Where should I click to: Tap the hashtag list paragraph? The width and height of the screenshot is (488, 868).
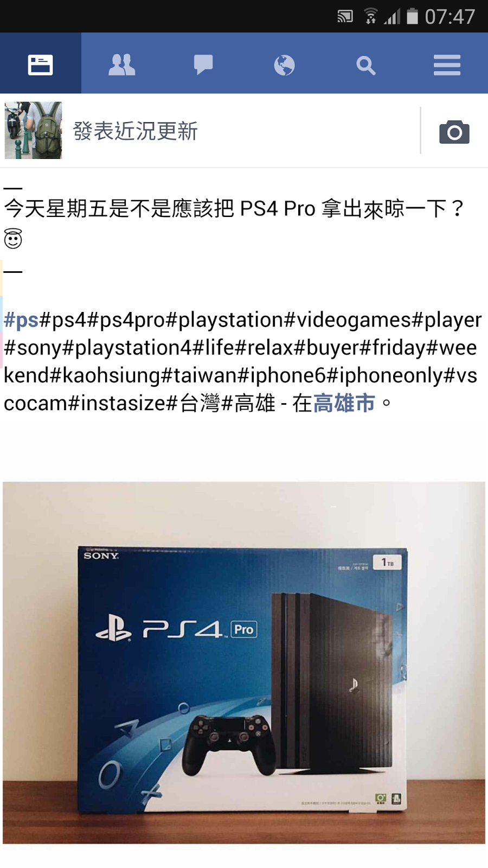[x=242, y=361]
